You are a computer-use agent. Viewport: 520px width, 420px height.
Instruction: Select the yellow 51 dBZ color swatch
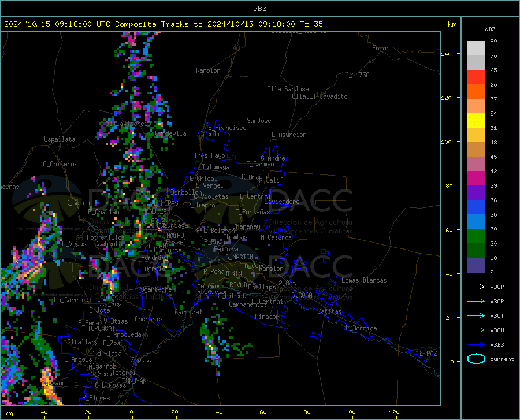coord(476,121)
